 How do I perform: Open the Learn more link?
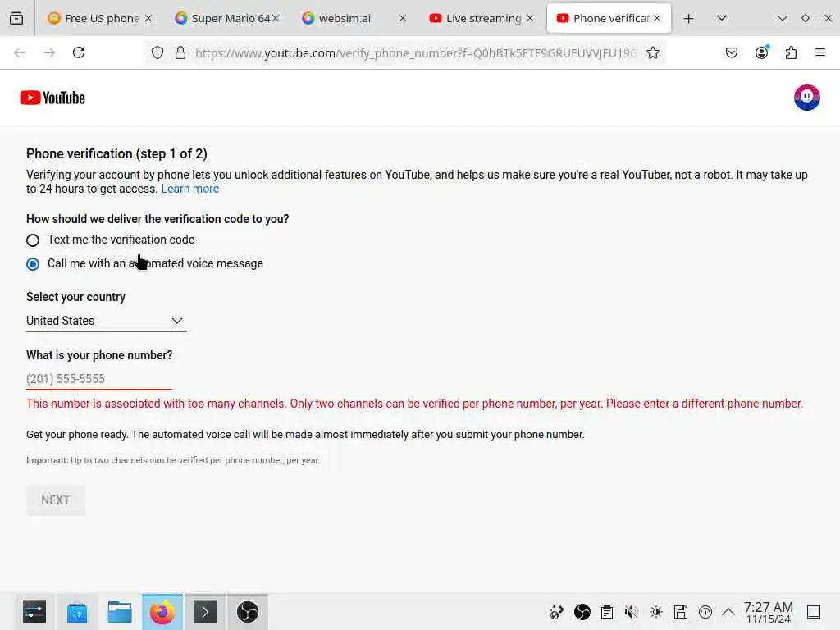[190, 189]
